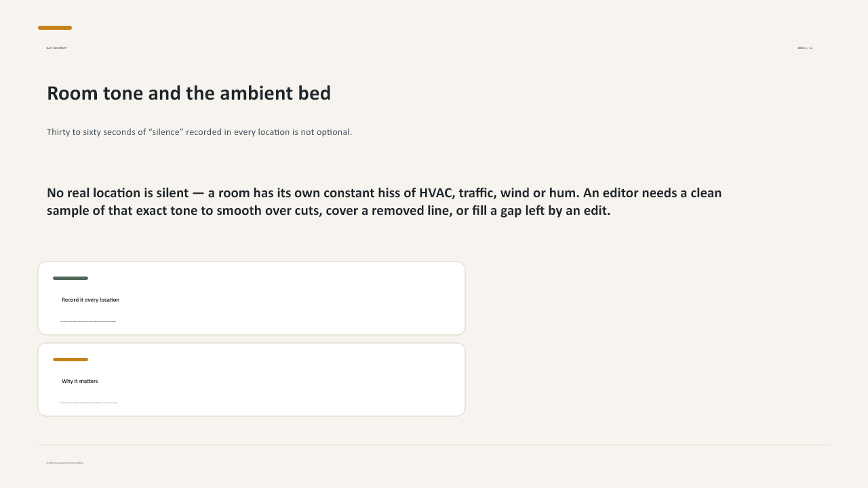This screenshot has width=868, height=488.
Task: Click the orange accent bar in second card
Action: (x=71, y=359)
